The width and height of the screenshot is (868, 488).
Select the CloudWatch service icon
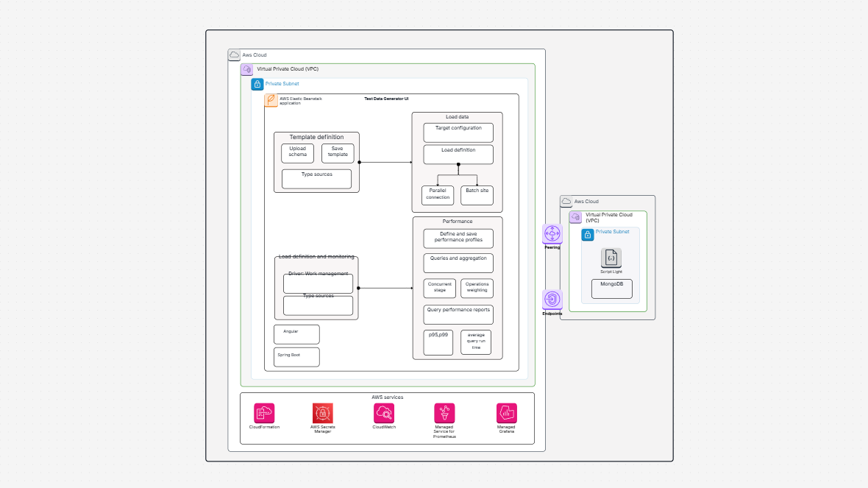pyautogui.click(x=384, y=413)
